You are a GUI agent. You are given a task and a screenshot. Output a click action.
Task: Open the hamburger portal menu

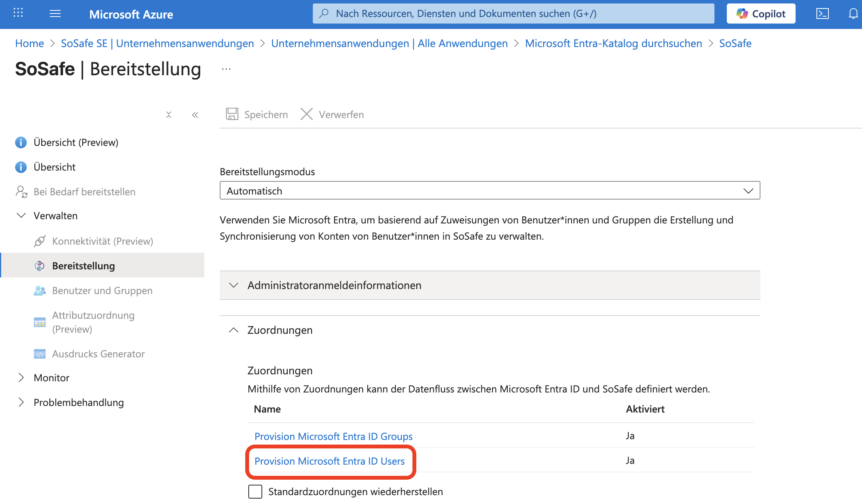pos(55,14)
